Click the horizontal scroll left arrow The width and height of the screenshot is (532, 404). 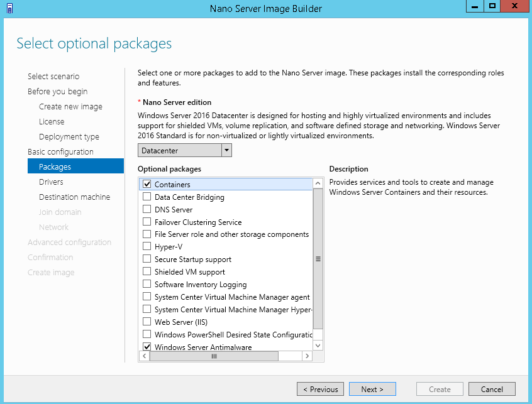click(143, 356)
